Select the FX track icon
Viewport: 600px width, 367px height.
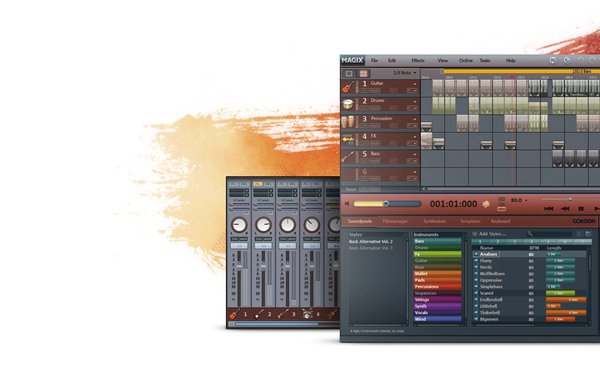[x=348, y=140]
